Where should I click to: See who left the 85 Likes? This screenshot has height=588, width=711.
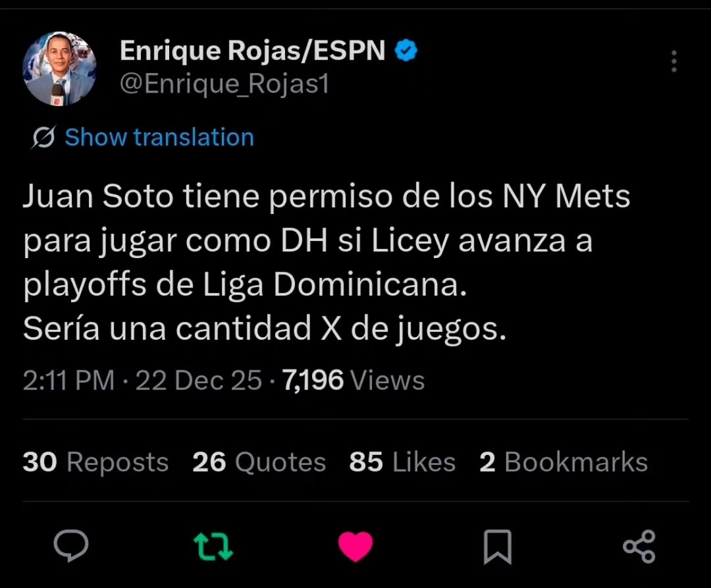(402, 462)
